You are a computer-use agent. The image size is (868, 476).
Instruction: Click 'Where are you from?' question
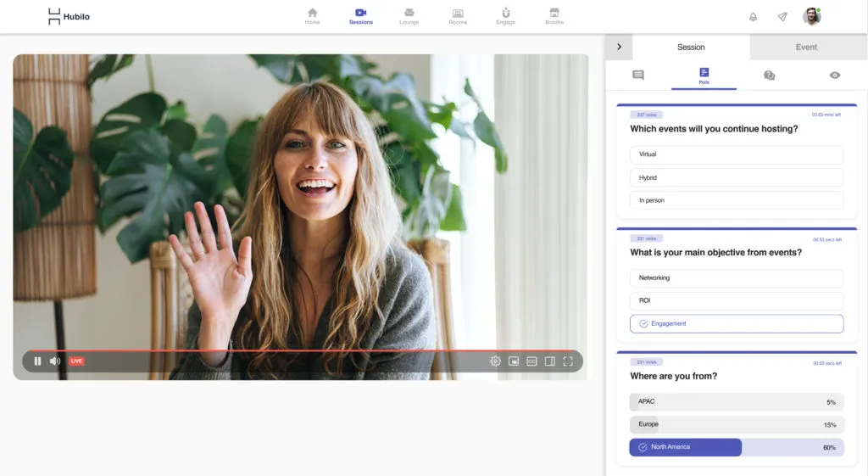[674, 376]
